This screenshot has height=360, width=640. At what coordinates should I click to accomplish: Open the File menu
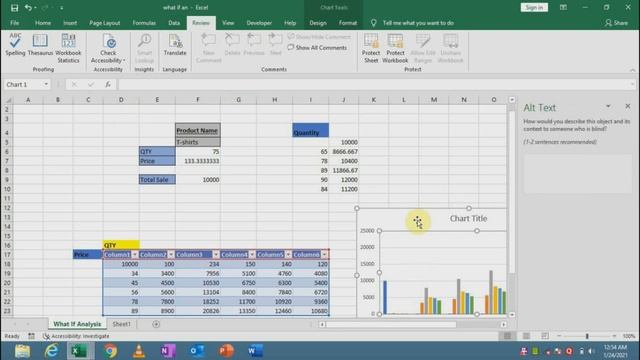15,23
